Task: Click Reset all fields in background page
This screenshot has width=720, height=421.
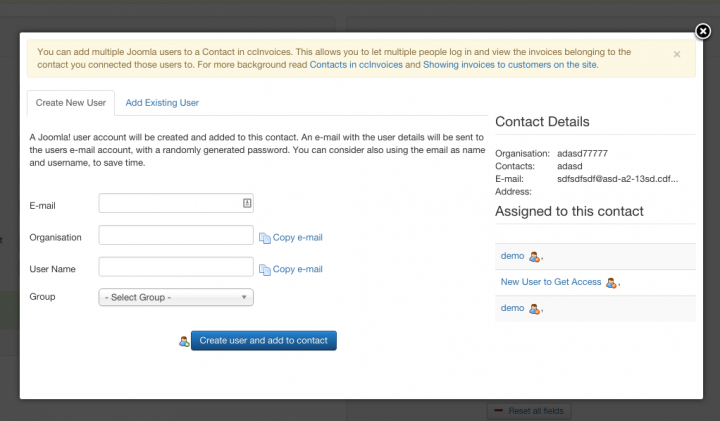Action: click(x=529, y=411)
